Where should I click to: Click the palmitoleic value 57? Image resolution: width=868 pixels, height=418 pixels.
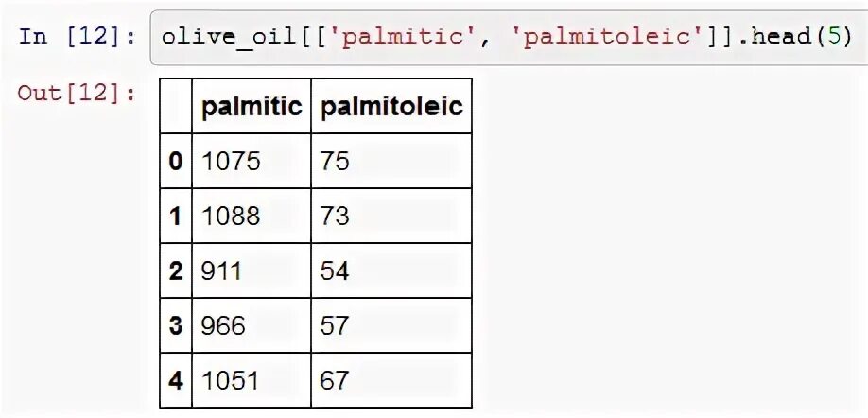click(x=335, y=326)
